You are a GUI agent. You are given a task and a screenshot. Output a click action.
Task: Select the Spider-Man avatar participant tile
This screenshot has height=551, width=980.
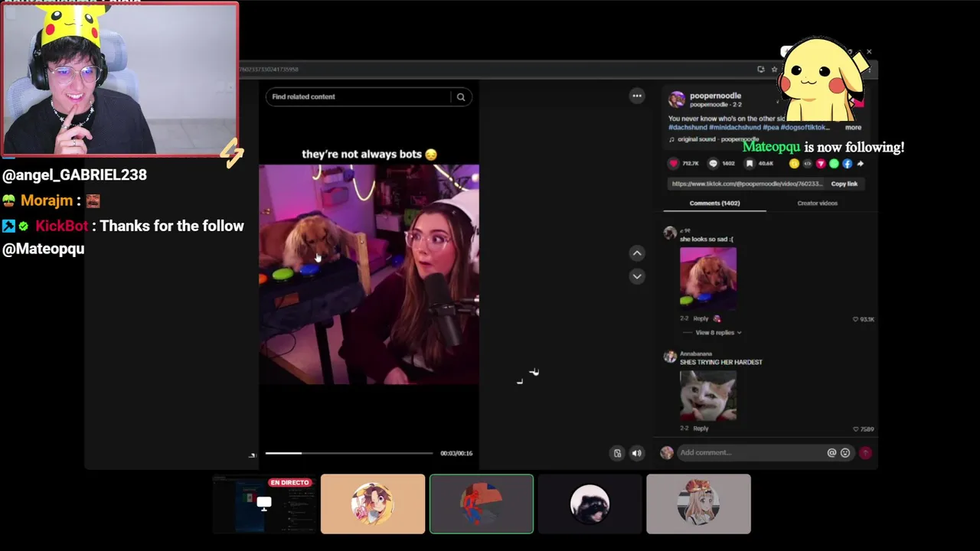tap(482, 504)
